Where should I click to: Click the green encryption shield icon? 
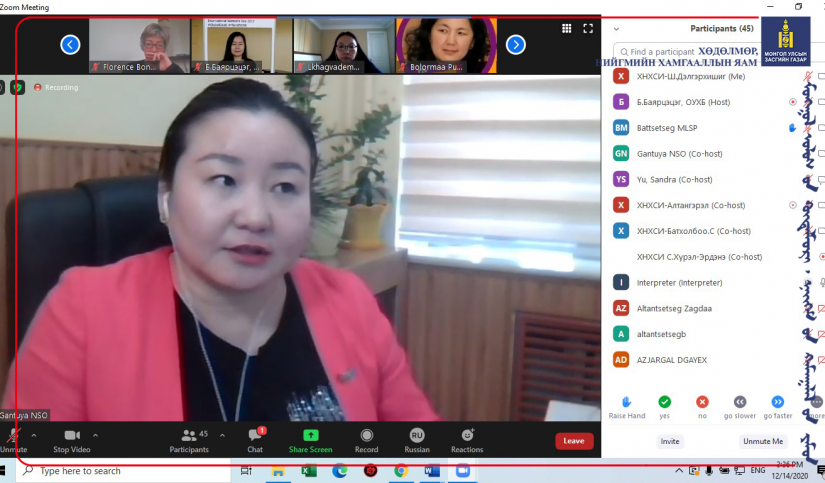point(17,87)
